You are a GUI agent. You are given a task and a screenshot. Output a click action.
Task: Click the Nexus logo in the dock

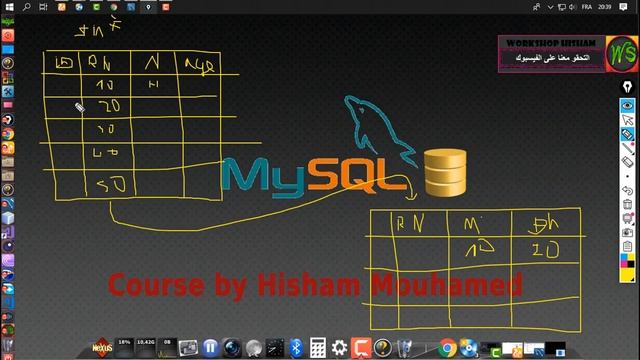pyautogui.click(x=102, y=348)
